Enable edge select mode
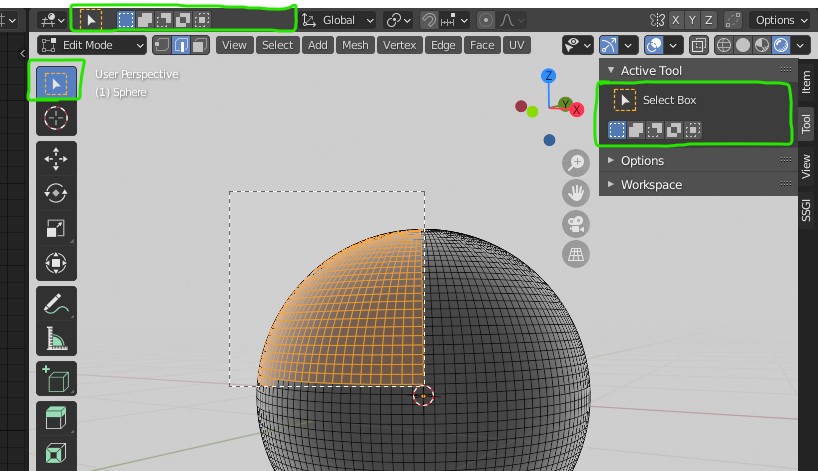818x471 pixels. [x=181, y=45]
